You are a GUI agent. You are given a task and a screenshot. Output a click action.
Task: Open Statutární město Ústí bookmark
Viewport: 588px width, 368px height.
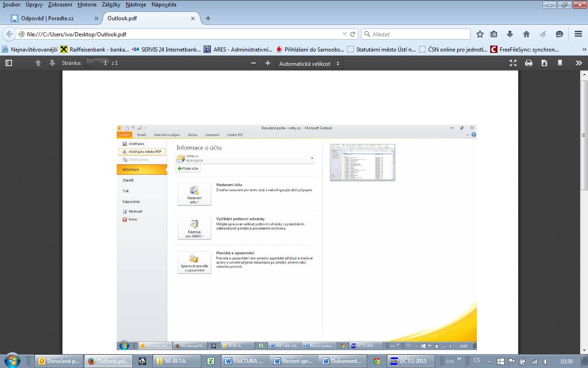(x=382, y=49)
